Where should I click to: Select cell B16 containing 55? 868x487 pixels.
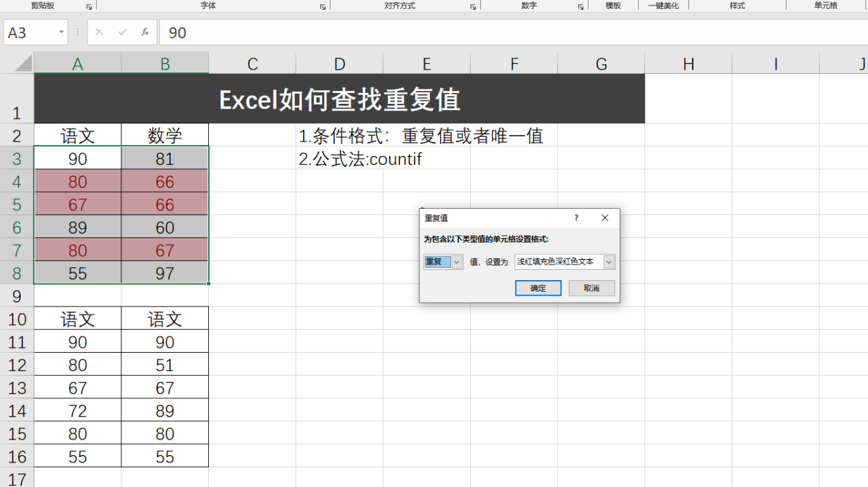(x=165, y=456)
